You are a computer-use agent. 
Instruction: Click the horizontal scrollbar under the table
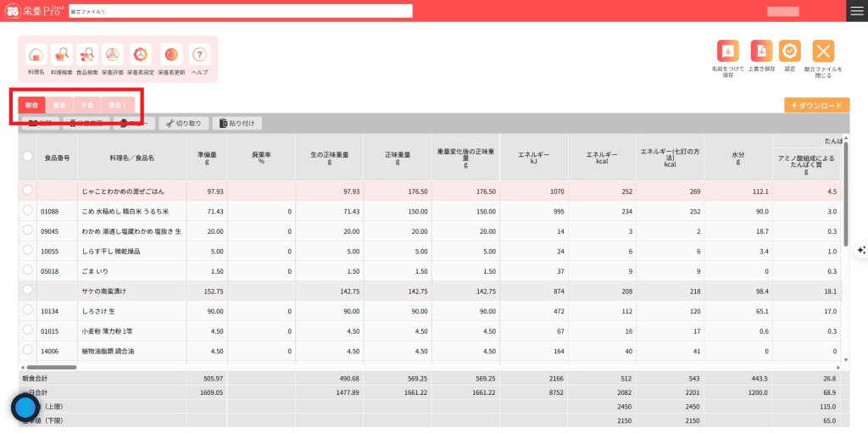pos(51,367)
